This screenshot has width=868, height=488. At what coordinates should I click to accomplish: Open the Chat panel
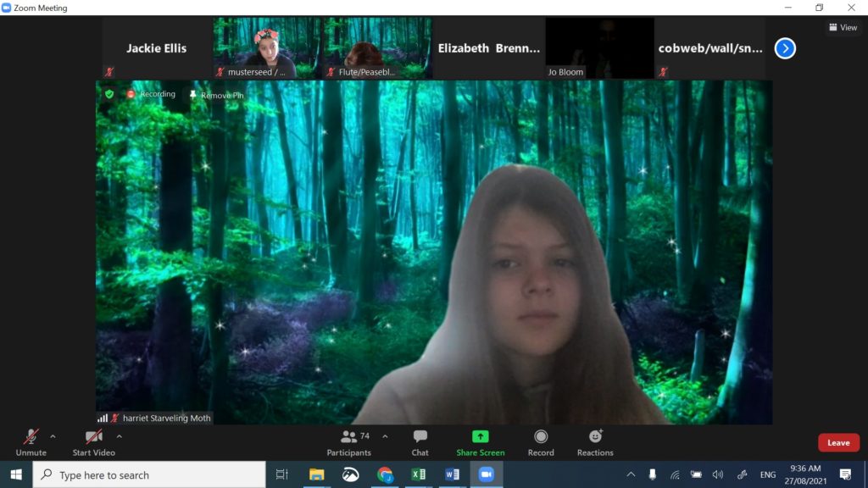point(420,442)
